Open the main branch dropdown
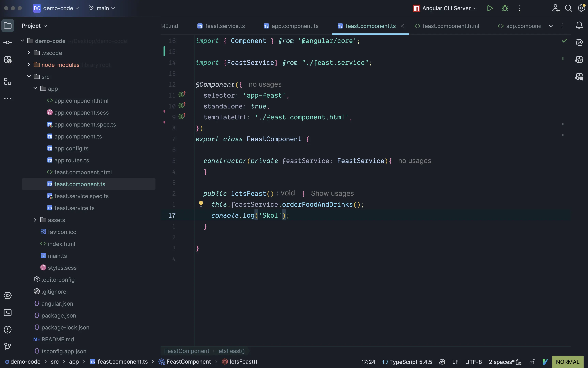 coord(102,8)
